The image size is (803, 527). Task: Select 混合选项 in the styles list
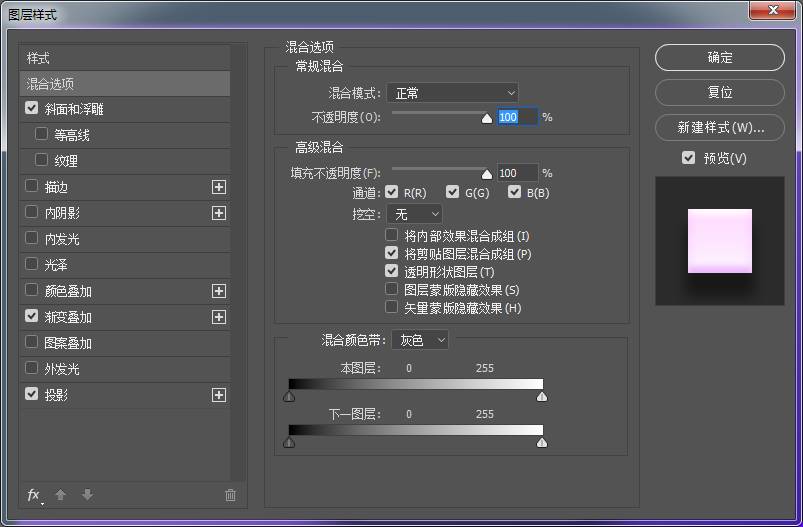click(x=125, y=83)
